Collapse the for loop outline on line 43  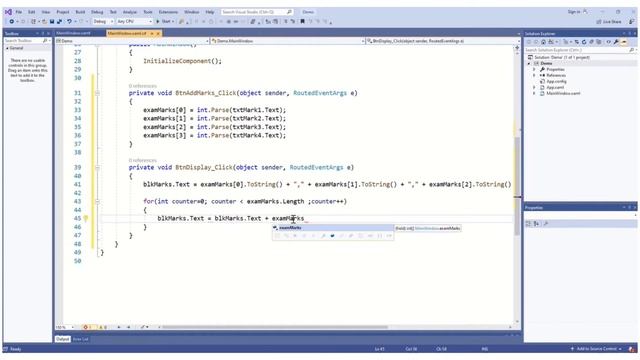(x=97, y=201)
